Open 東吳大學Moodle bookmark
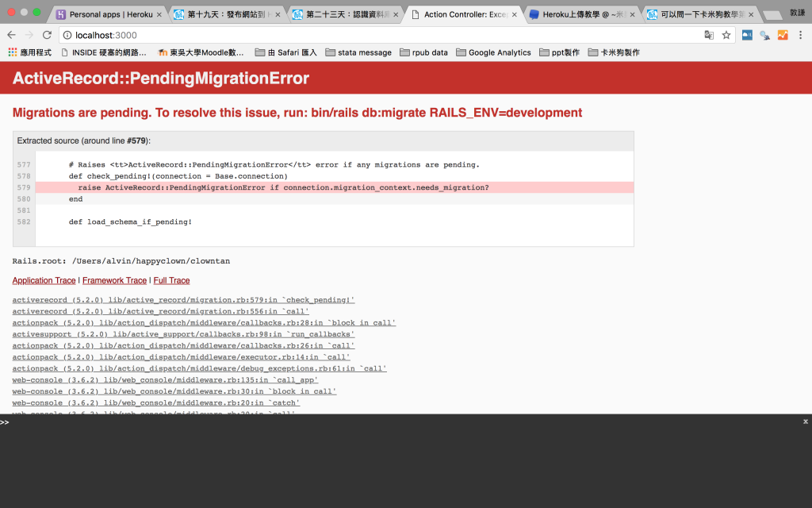812x508 pixels. click(201, 52)
